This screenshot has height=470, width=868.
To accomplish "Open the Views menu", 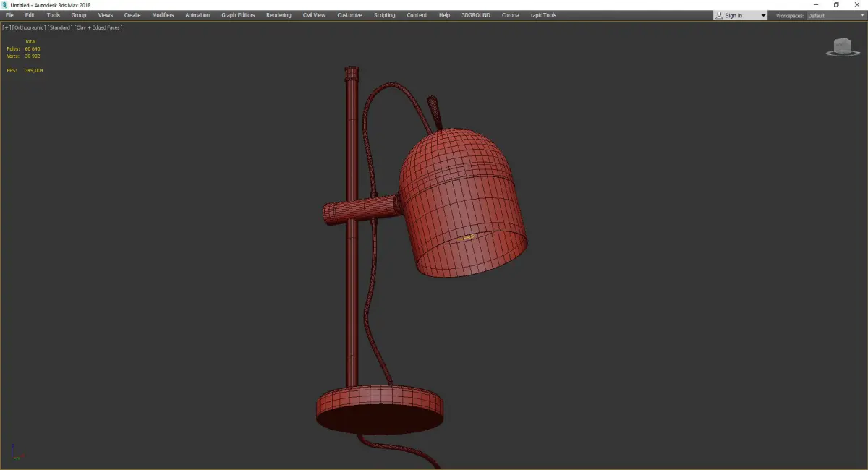I will click(x=106, y=15).
